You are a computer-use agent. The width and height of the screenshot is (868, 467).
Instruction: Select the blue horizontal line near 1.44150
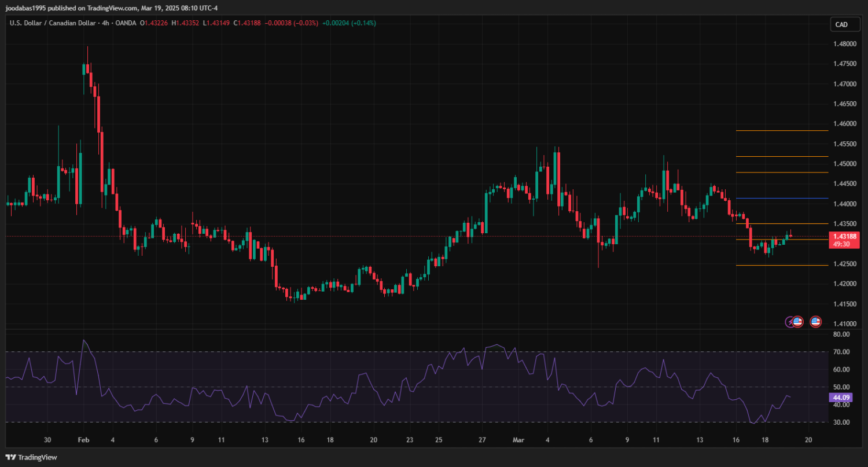point(781,198)
